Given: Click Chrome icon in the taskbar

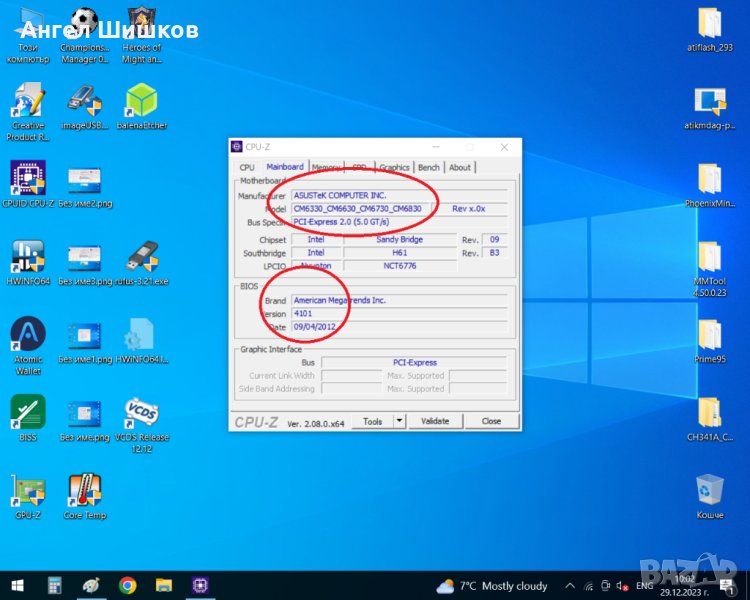Looking at the screenshot, I should point(127,585).
